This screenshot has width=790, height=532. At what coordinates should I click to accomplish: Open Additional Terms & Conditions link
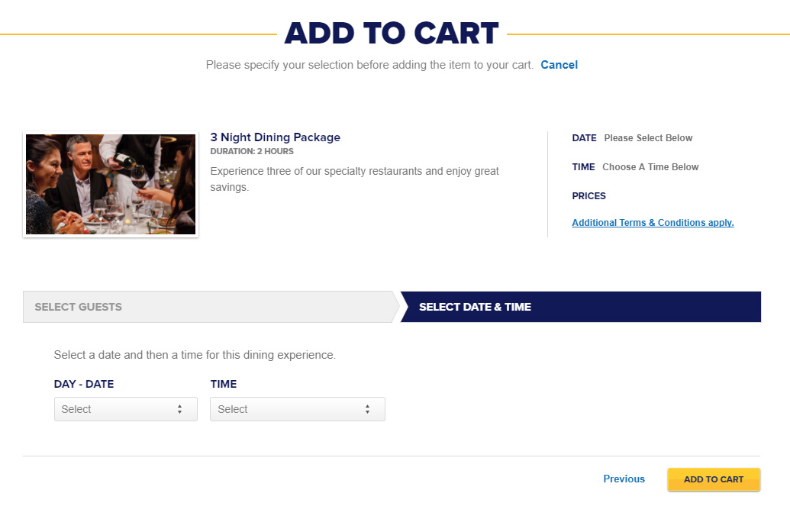tap(653, 223)
